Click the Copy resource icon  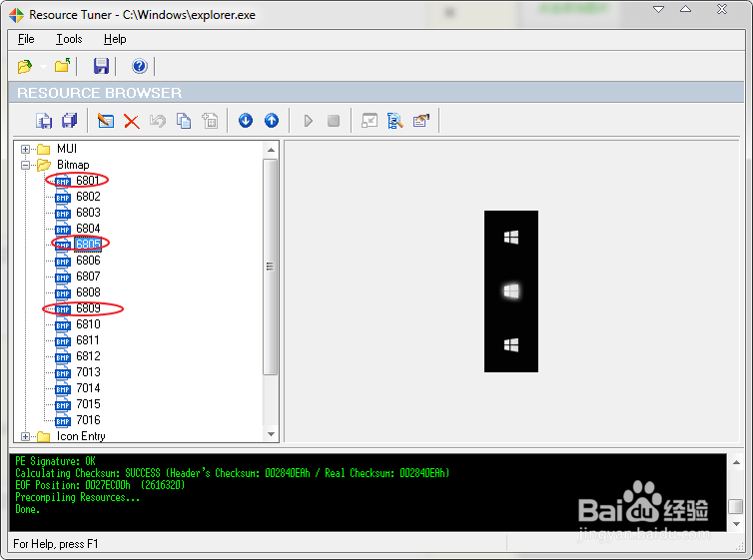tap(184, 121)
